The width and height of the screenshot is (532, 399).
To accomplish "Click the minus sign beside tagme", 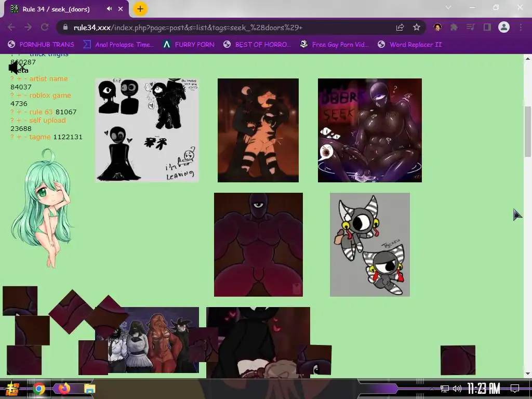I will pyautogui.click(x=25, y=137).
